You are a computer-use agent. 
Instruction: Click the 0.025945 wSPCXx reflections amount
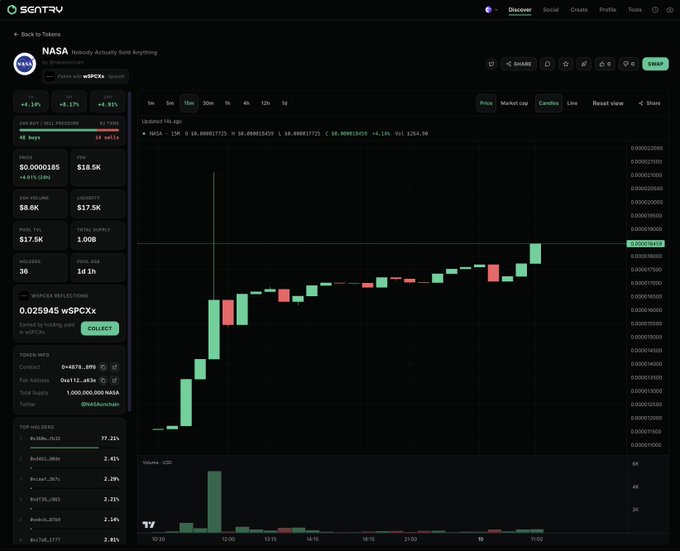pos(58,311)
